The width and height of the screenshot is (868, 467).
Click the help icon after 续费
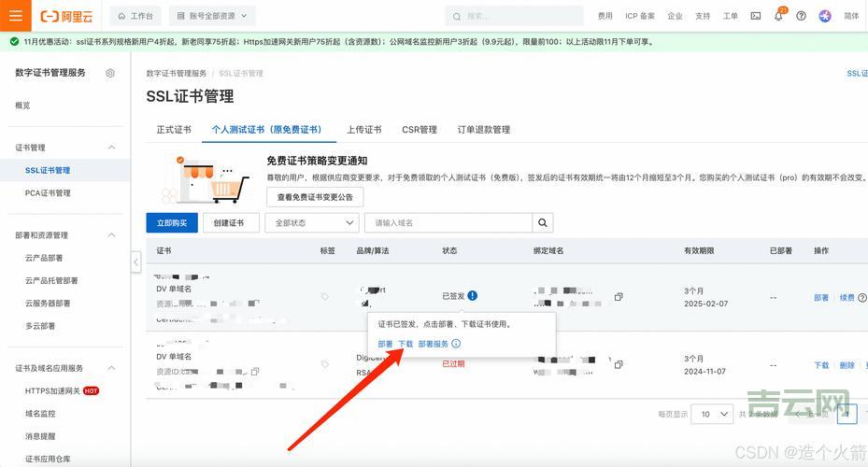click(861, 298)
